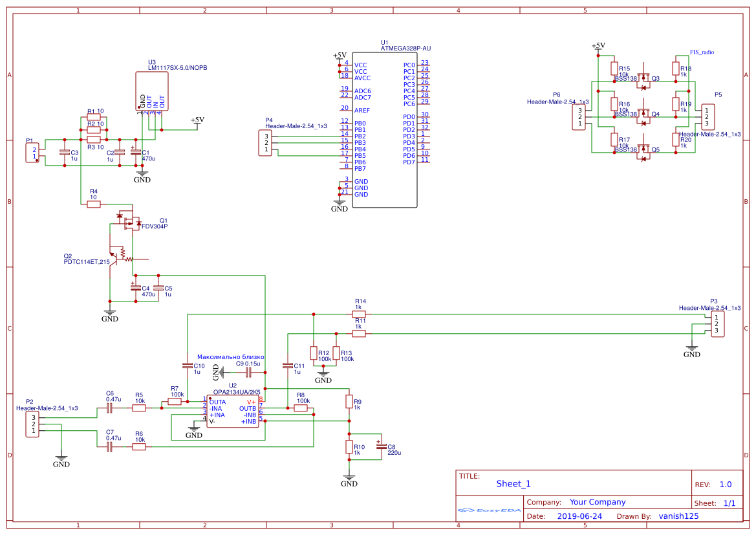Click the date 2019-06-24 field
Image resolution: width=756 pixels, height=535 pixels.
(579, 516)
